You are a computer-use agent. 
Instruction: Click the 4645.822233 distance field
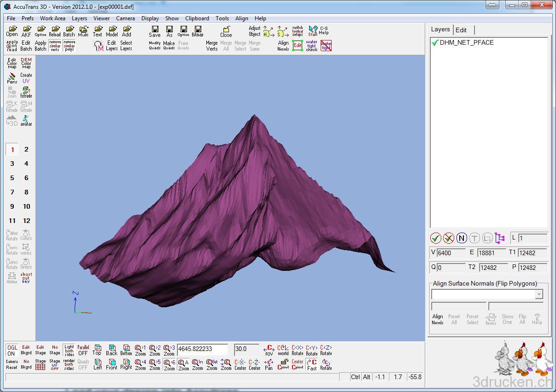point(202,349)
